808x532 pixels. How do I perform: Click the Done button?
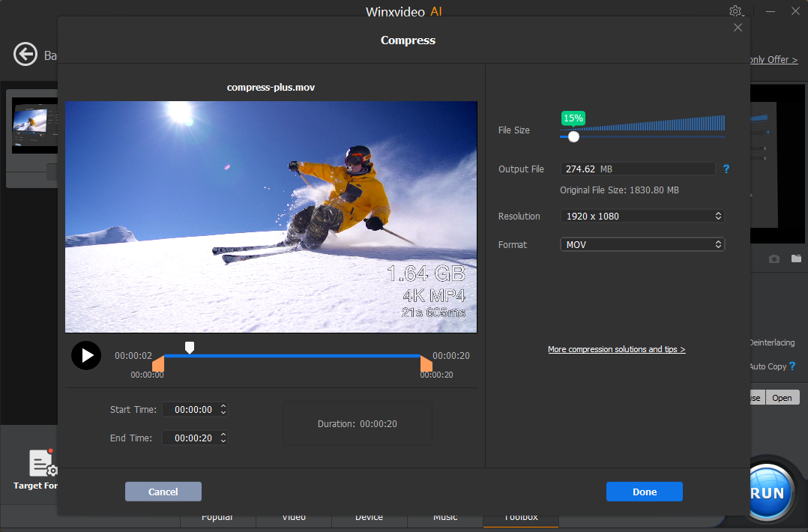pos(644,492)
